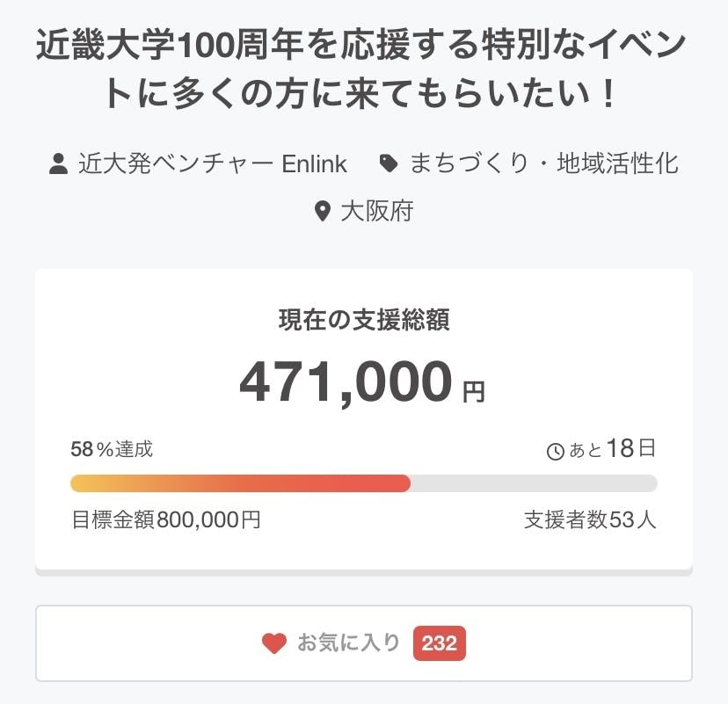Click the red 232 favorites count badge
This screenshot has height=704, width=728.
click(x=439, y=643)
